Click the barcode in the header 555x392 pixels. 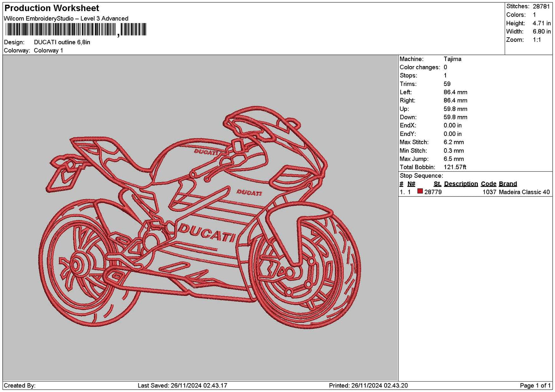pyautogui.click(x=76, y=30)
